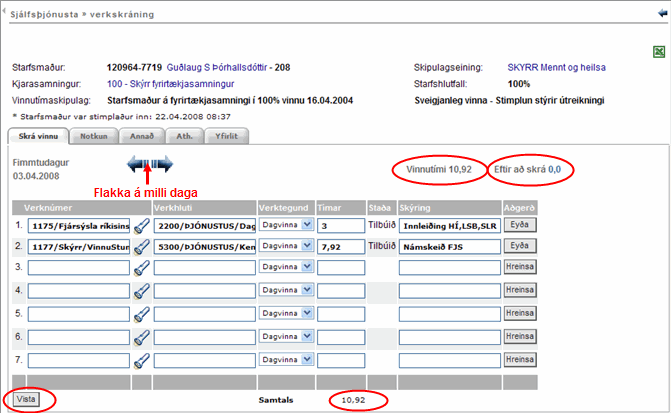This screenshot has height=413, width=671.
Task: Click Verknúmer field containing 1175/Fjársýsla ríkisins
Action: [79, 226]
